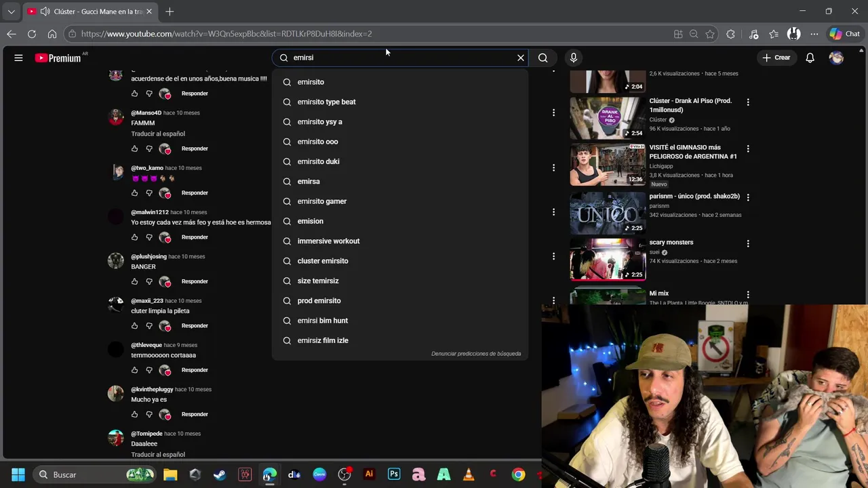Open the YouTube account avatar menu
868x488 pixels.
pos(836,58)
